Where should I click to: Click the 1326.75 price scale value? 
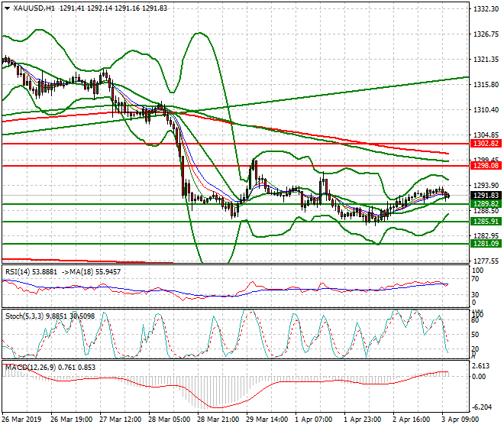(486, 34)
